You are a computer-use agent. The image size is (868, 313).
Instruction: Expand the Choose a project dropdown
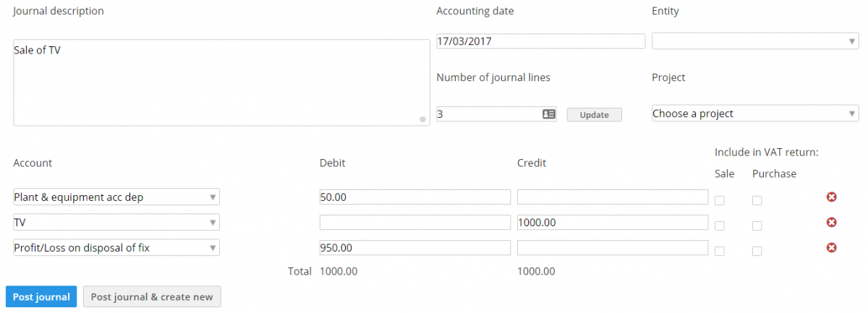coord(755,113)
